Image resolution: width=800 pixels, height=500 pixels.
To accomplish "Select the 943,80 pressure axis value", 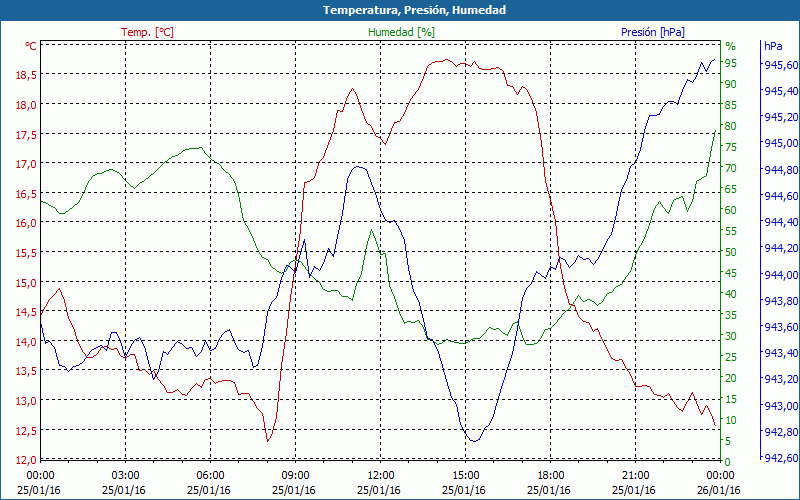I will 781,301.
